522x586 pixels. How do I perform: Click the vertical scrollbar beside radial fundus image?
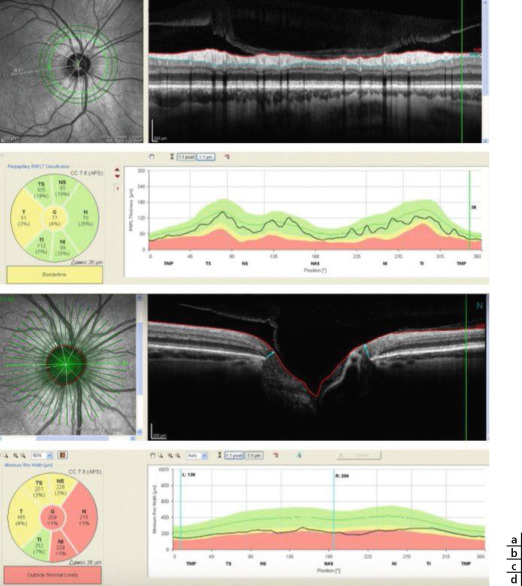tap(140, 364)
